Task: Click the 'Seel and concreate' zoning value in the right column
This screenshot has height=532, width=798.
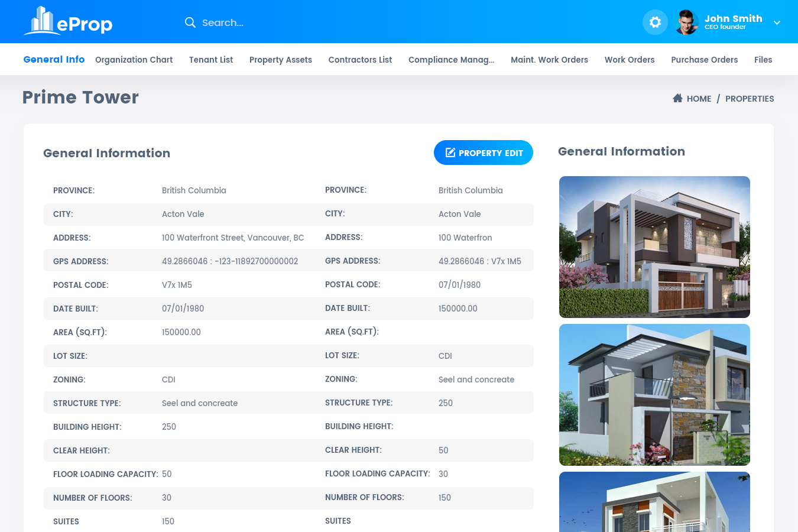Action: tap(476, 379)
